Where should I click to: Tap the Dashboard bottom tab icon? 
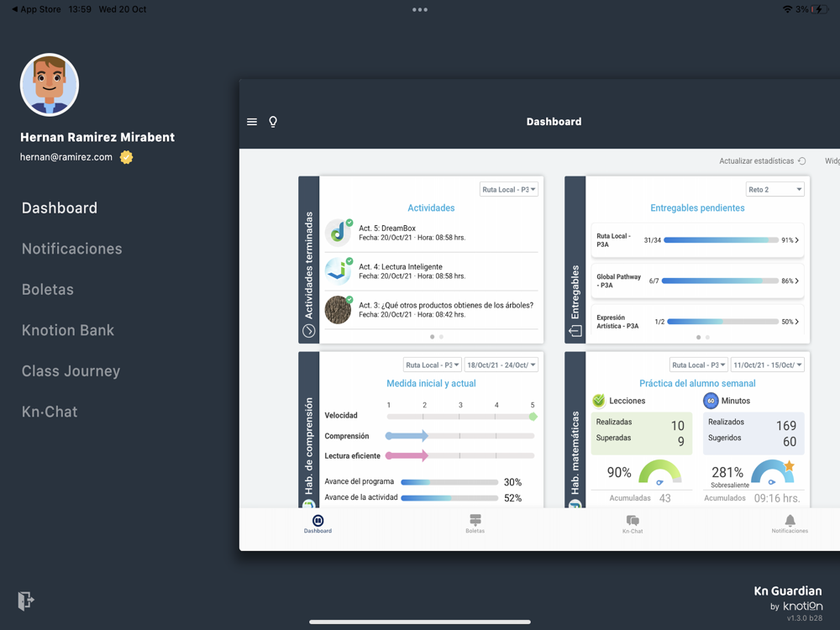coord(318,520)
